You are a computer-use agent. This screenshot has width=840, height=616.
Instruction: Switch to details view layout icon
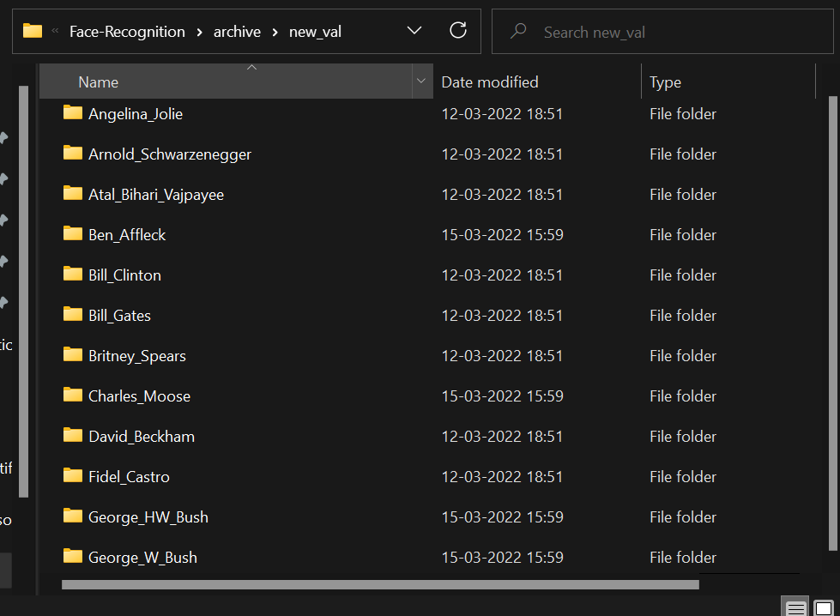[x=795, y=608]
